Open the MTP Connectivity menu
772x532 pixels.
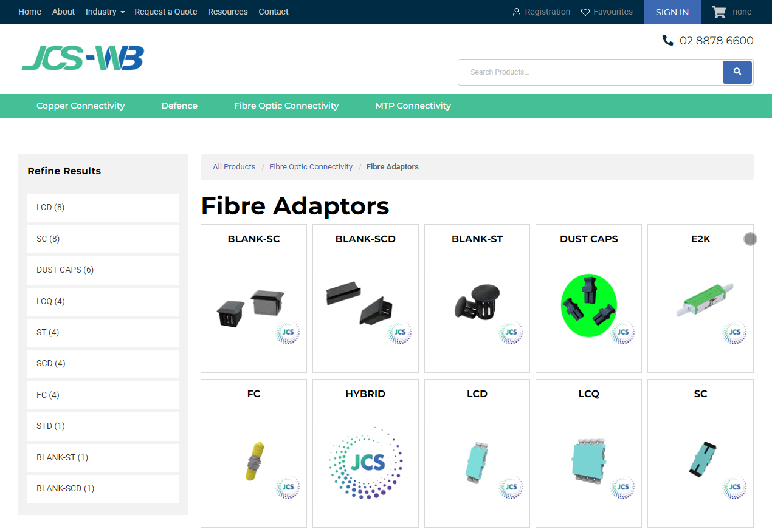[x=413, y=106]
